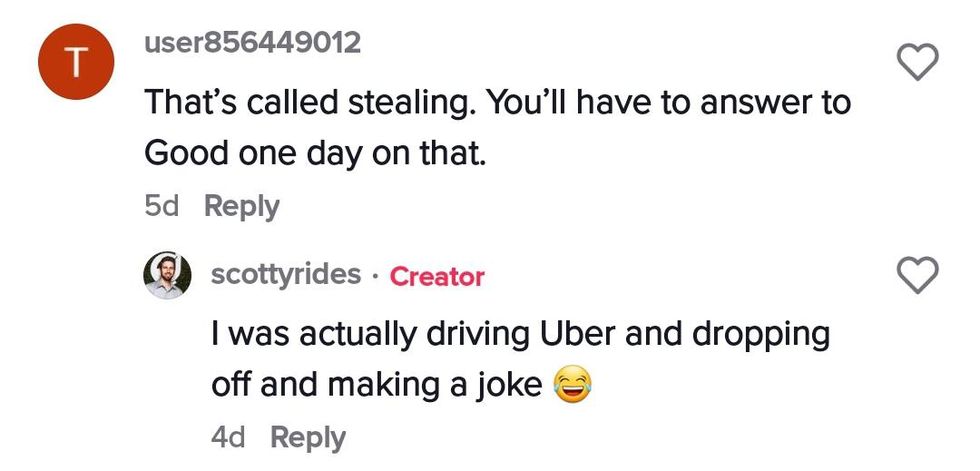Click the 4d reply timestamp
The width and height of the screenshot is (980, 471).
coord(229,437)
